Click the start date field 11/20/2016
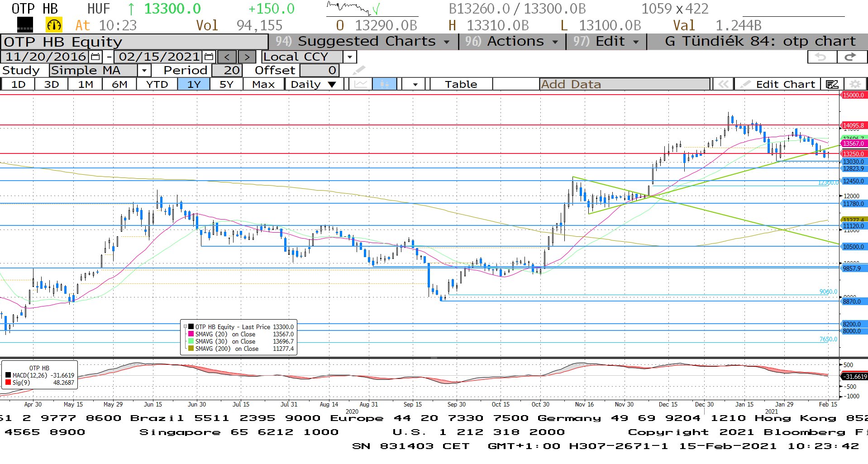Screen dimensions: 868x464 (46, 57)
